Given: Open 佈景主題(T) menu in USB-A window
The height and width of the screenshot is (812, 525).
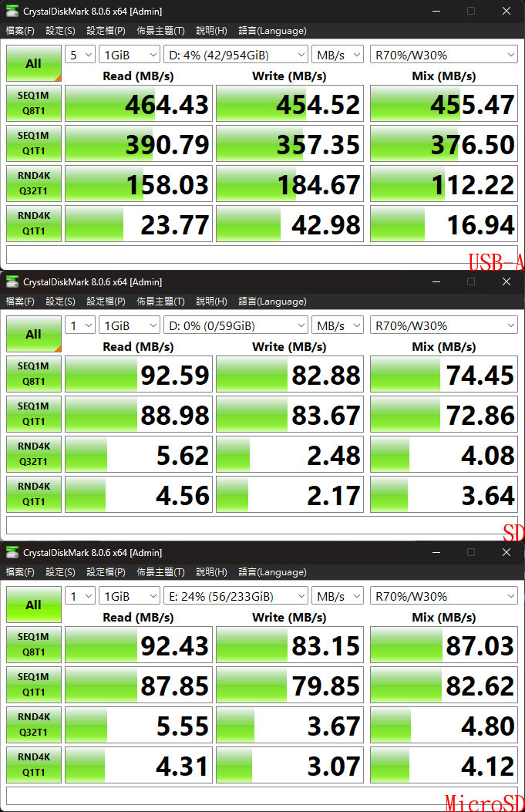Looking at the screenshot, I should pos(160,31).
